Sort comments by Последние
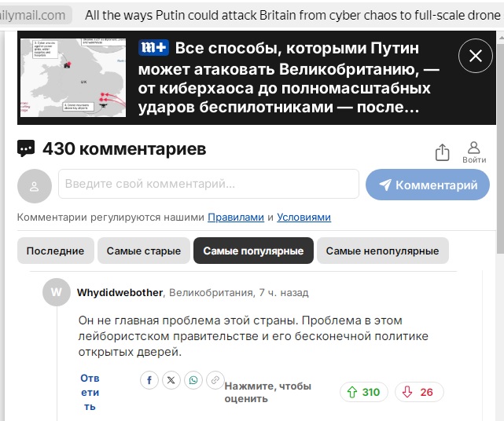The width and height of the screenshot is (504, 421). [x=56, y=251]
